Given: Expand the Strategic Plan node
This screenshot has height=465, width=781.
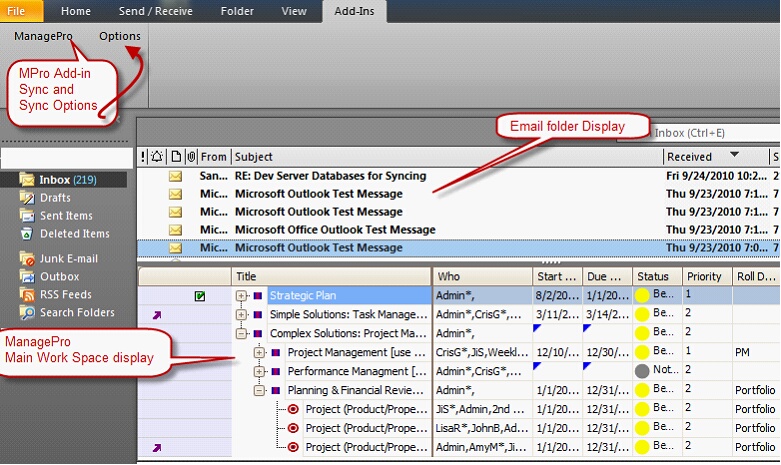Looking at the screenshot, I should click(x=241, y=296).
